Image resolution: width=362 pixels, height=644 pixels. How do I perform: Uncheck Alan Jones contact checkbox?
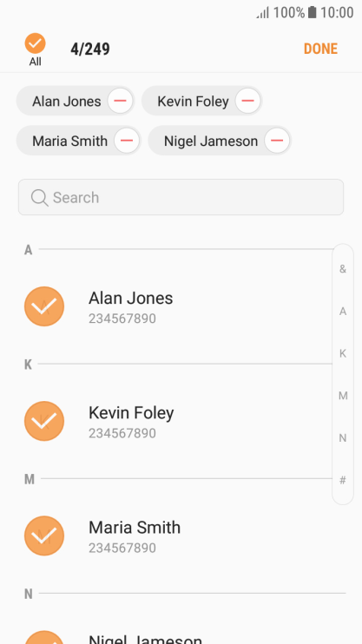coord(44,306)
